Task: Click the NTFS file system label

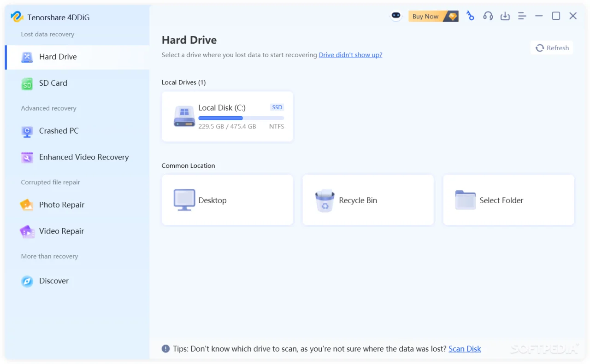Action: point(277,126)
